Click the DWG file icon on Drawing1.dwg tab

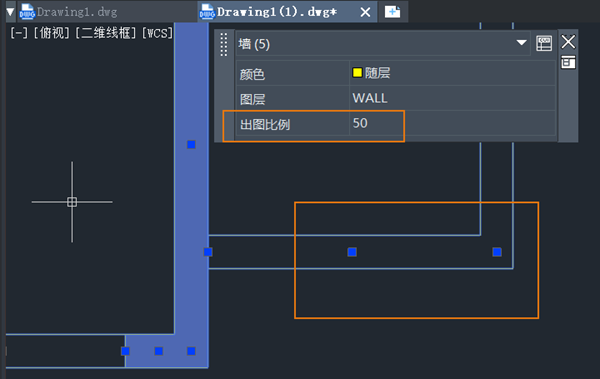point(27,12)
